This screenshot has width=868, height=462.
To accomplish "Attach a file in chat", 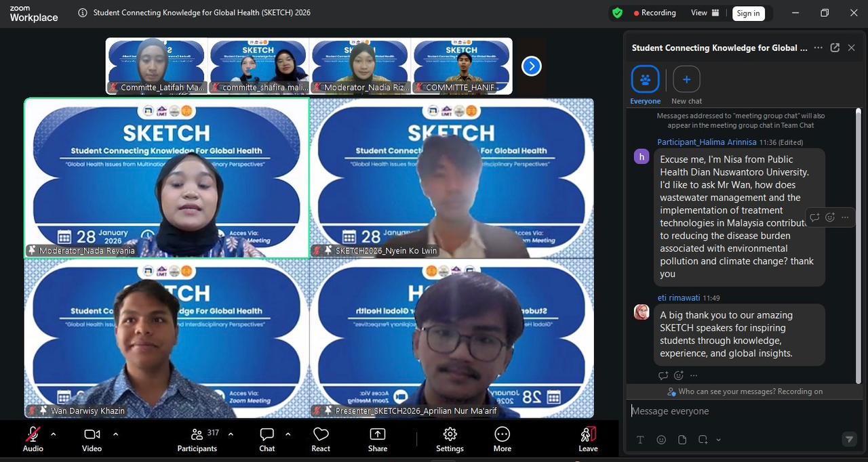I will pos(682,440).
